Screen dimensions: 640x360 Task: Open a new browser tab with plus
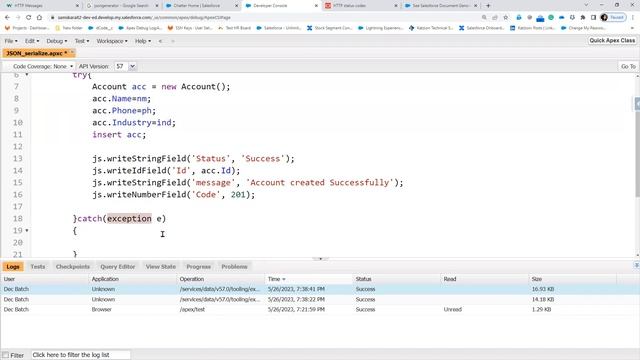[x=488, y=6]
